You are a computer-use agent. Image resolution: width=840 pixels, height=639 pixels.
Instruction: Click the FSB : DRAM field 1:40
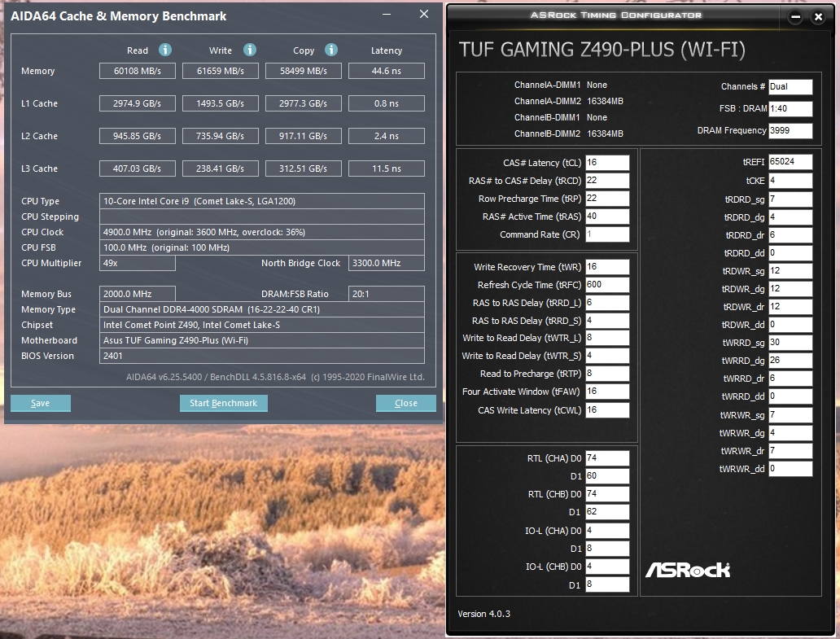790,109
